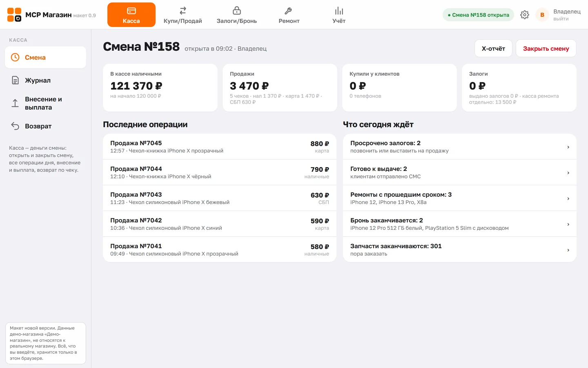Open Внесение и выплата in the sidebar
The height and width of the screenshot is (368, 588).
45,103
